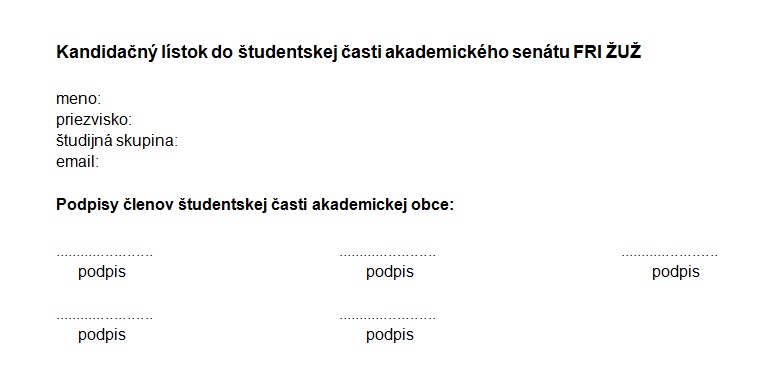Click the 'Kandidačný lístok' document title
The height and width of the screenshot is (382, 781).
coord(348,53)
